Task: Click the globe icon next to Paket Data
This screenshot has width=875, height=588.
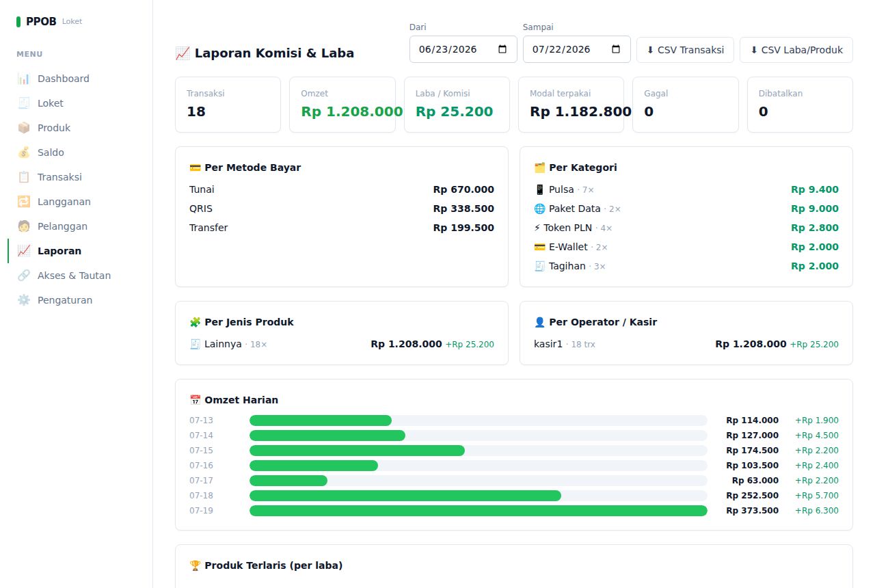Action: pos(539,209)
